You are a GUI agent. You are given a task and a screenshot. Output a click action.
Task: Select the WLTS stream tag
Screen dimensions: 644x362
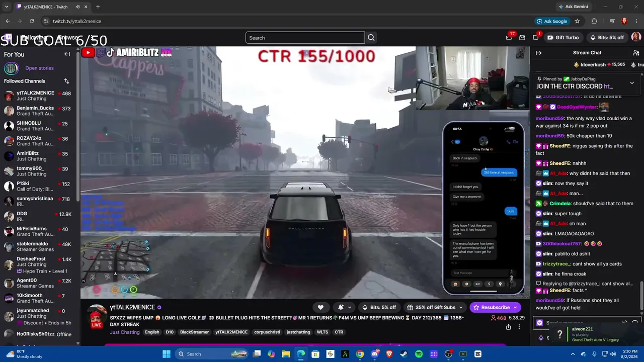pos(322,332)
